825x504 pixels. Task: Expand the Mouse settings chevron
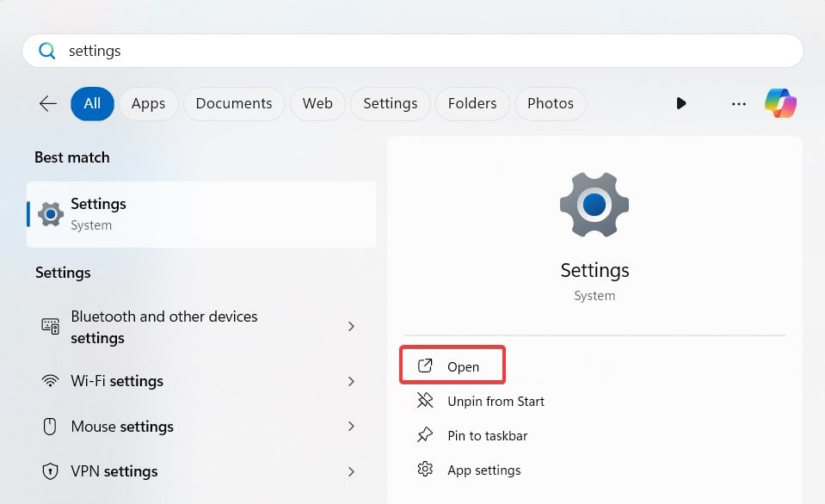coord(351,427)
